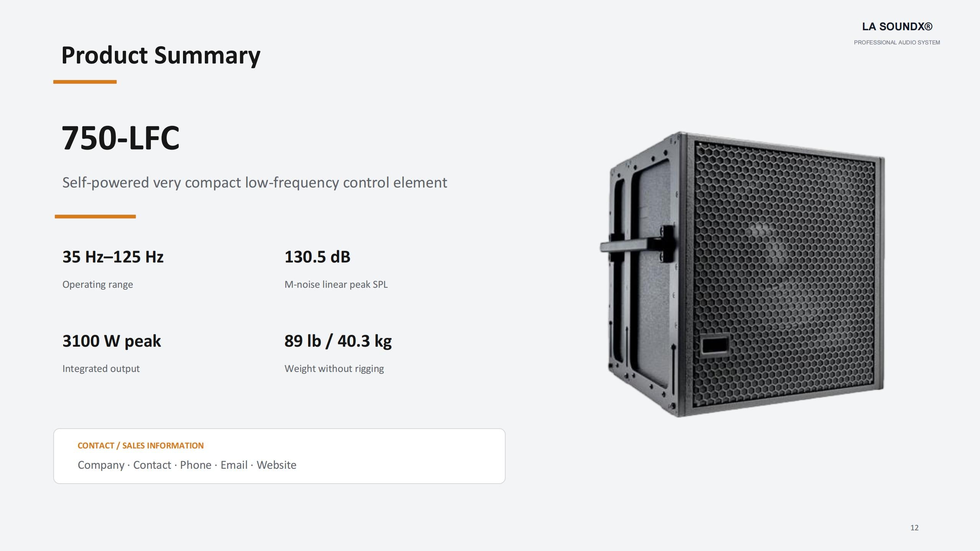The image size is (980, 551).
Task: Click the Company Contact Phone Email Website text
Action: [x=187, y=465]
